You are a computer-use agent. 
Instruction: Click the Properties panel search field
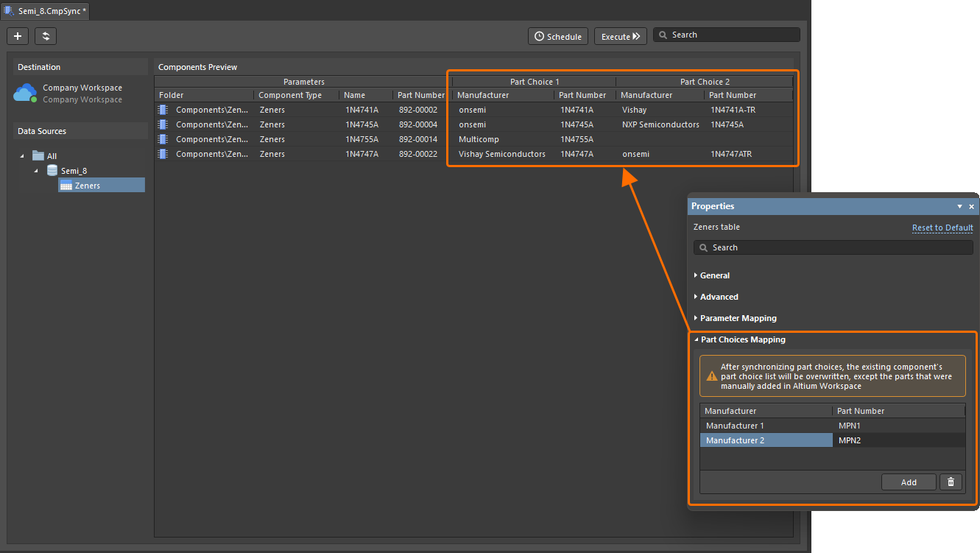point(832,247)
